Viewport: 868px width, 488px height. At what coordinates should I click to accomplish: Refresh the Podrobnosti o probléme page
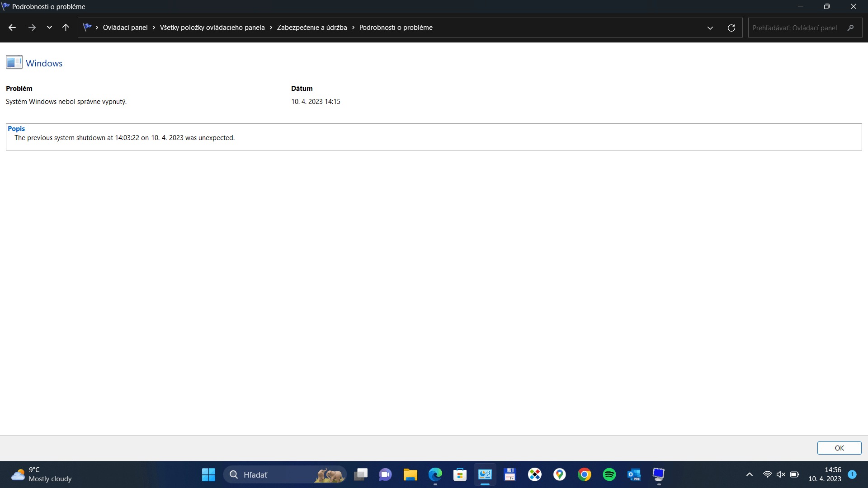point(731,28)
